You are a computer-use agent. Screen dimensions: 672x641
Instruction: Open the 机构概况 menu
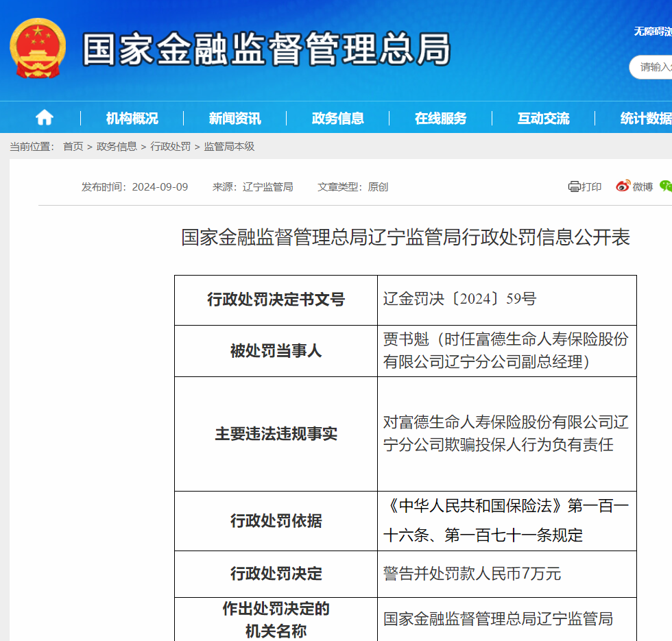tap(132, 119)
